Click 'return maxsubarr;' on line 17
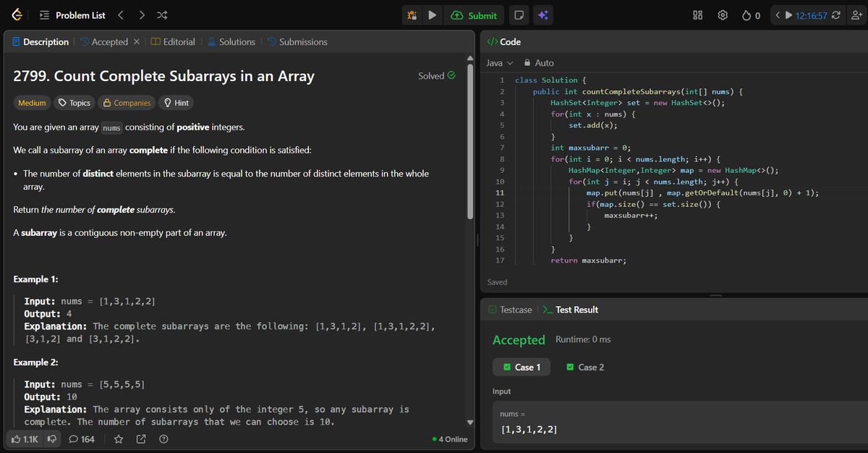The width and height of the screenshot is (868, 453). tap(588, 261)
